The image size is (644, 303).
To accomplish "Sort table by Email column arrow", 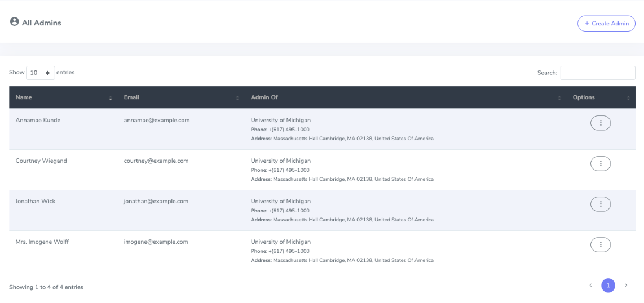I will point(237,98).
